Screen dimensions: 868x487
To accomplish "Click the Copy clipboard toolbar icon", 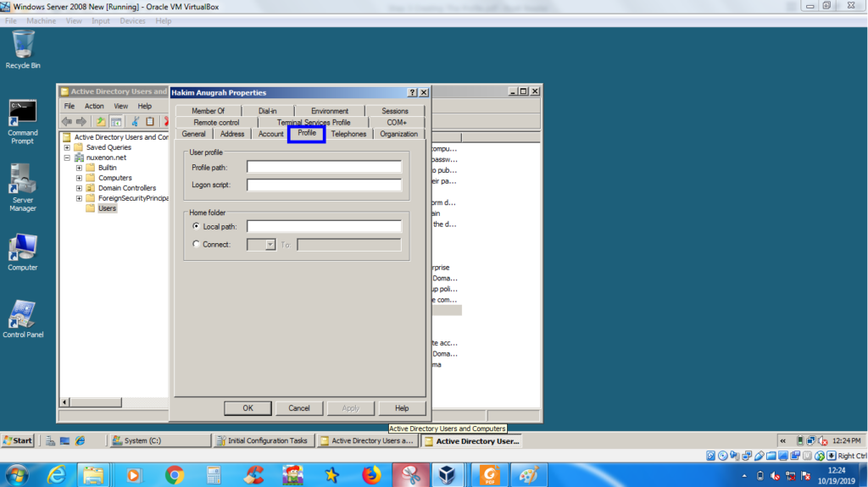I will 150,121.
